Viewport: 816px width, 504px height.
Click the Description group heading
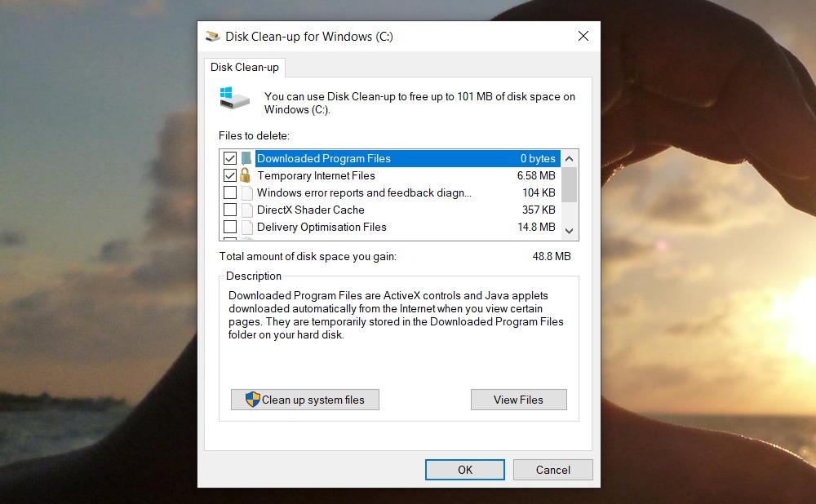(x=254, y=276)
